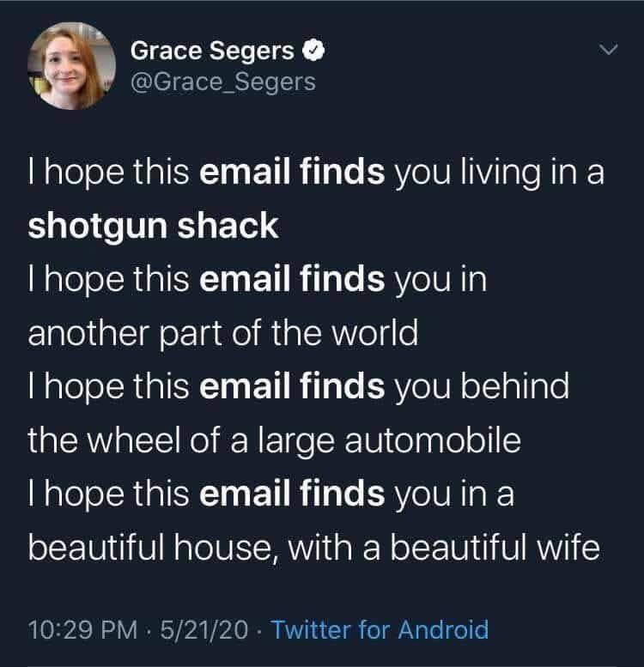644x667 pixels.
Task: Click Grace Segers' profile avatar photo
Action: pyautogui.click(x=66, y=64)
